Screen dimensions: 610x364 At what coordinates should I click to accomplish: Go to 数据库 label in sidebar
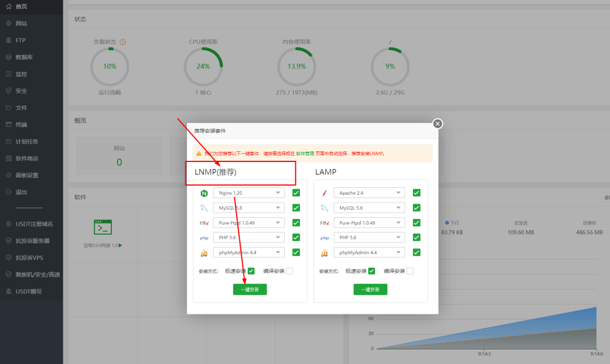point(24,57)
